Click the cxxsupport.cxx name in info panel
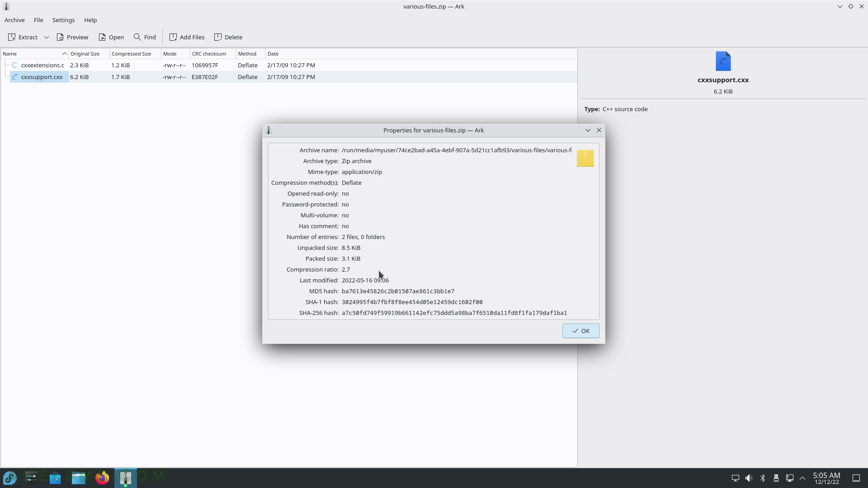 [723, 80]
